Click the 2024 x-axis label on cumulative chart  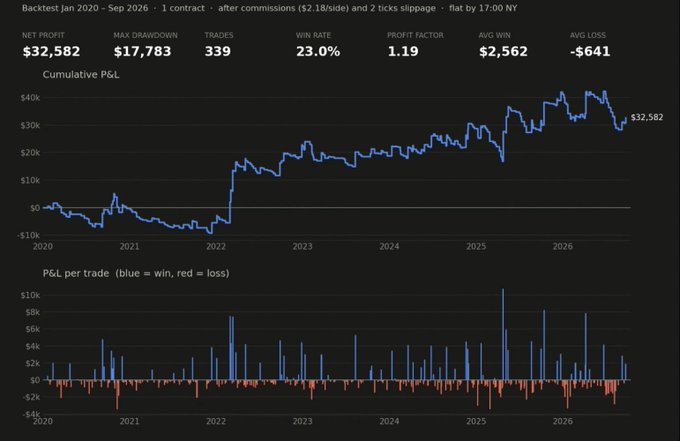389,246
